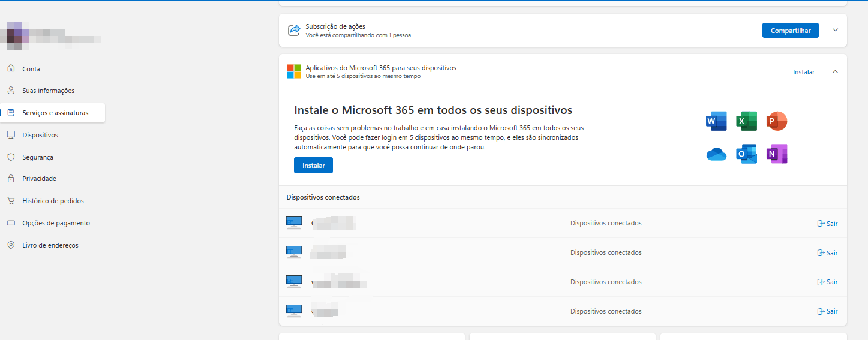
Task: Click the pixelated profile avatar in the sidebar
Action: [x=17, y=35]
